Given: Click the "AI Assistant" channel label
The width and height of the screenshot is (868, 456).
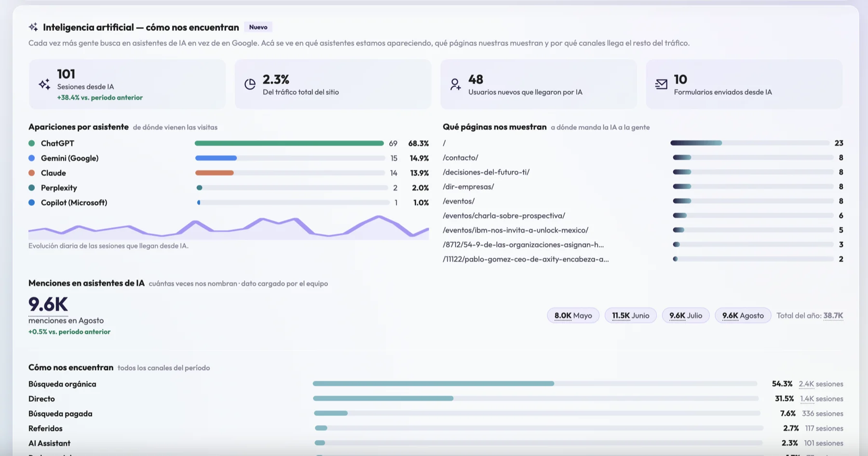Looking at the screenshot, I should pos(49,443).
